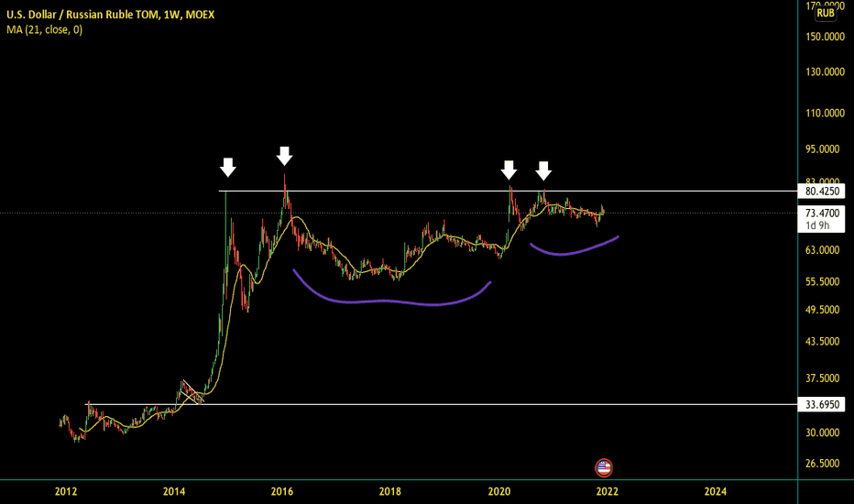Viewport: 854px width, 504px height.
Task: Click the current price 73.4700 label
Action: pyautogui.click(x=822, y=213)
